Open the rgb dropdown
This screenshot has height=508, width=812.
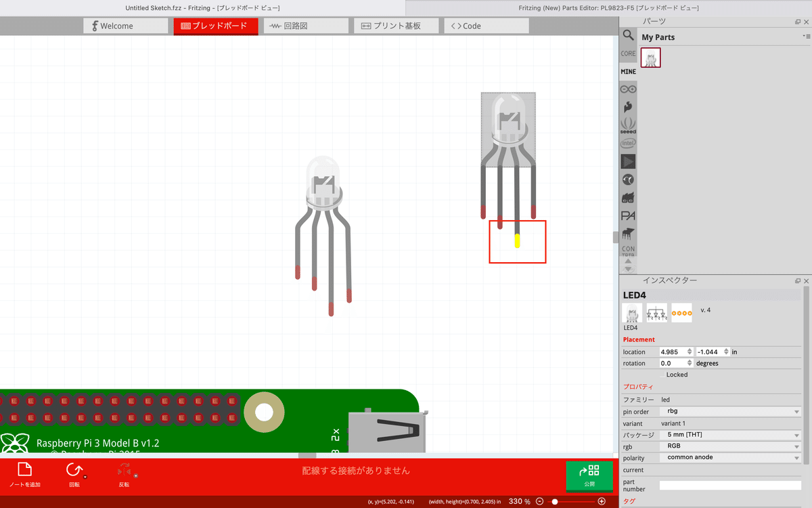pyautogui.click(x=730, y=446)
